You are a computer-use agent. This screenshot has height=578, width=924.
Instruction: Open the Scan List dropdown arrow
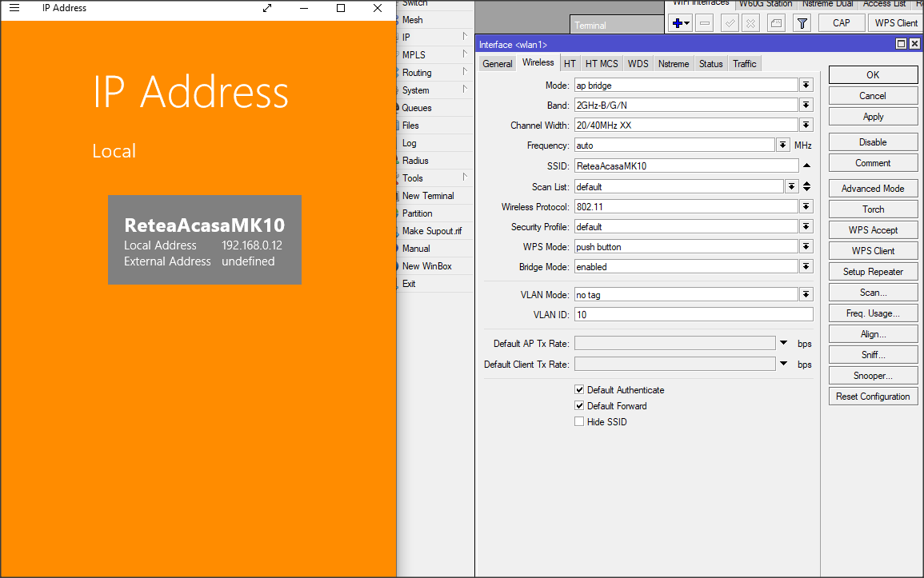791,186
